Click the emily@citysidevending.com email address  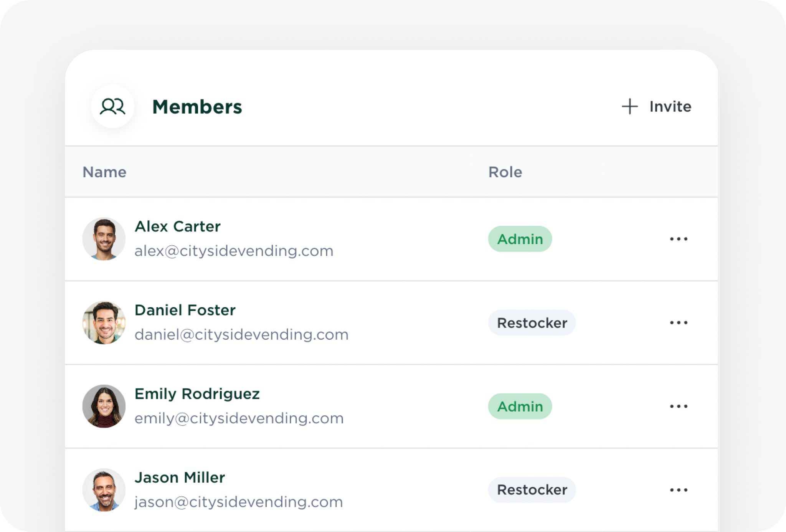[x=239, y=418]
